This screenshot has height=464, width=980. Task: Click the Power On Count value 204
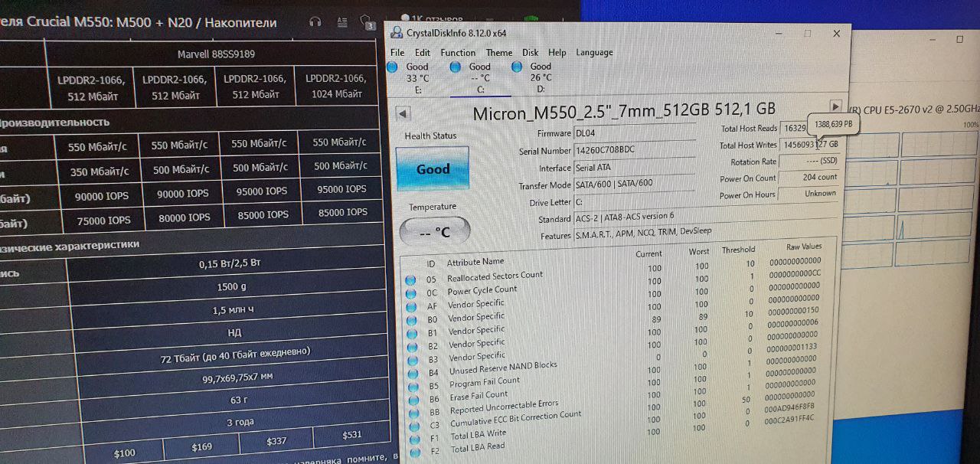click(809, 177)
